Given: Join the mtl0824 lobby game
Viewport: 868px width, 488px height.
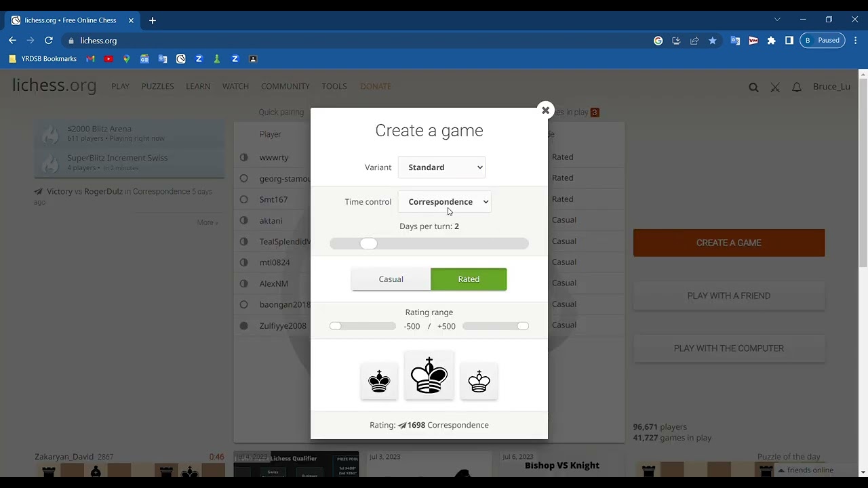Looking at the screenshot, I should pos(275,262).
